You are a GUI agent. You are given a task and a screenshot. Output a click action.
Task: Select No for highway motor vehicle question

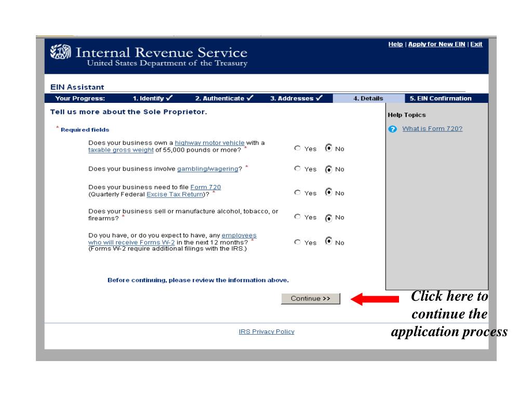328,148
